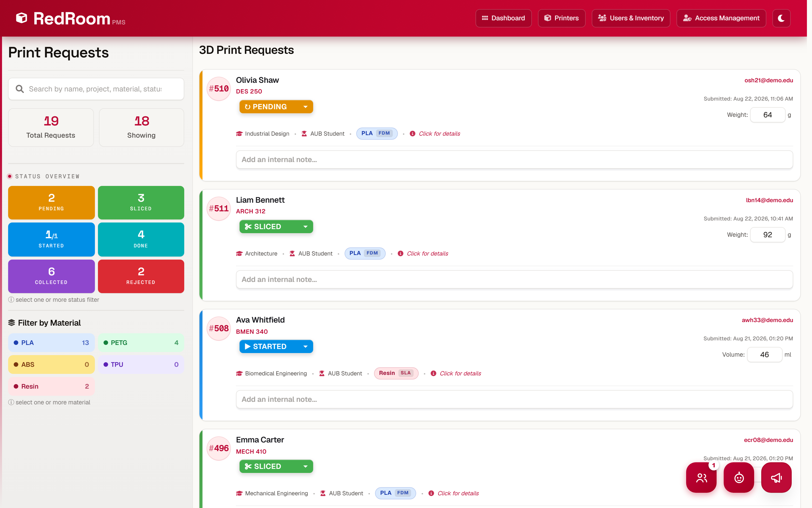Edit the weight field showing 64
The image size is (812, 508).
click(x=768, y=115)
